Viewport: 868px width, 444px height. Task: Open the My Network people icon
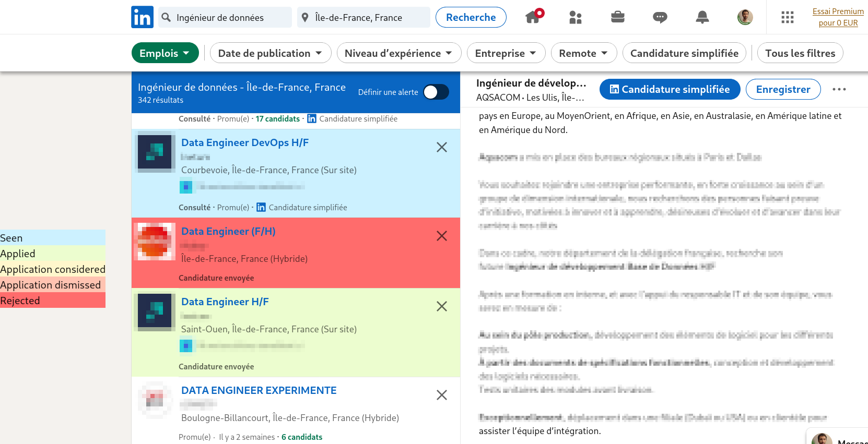point(575,17)
